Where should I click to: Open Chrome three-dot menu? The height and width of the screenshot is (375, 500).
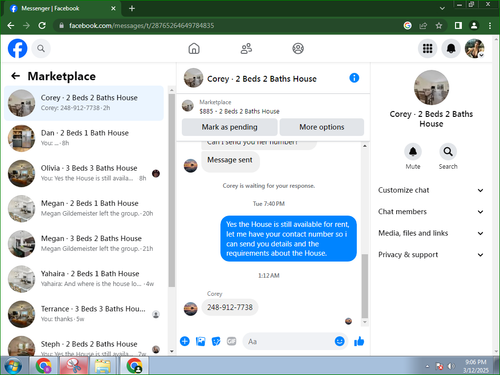tap(490, 26)
